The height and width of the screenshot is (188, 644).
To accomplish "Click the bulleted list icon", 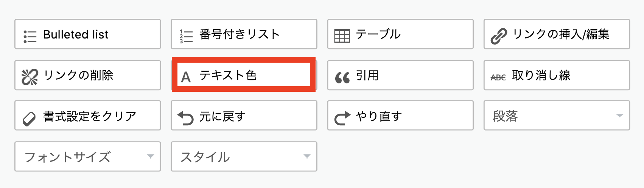I will tap(30, 37).
